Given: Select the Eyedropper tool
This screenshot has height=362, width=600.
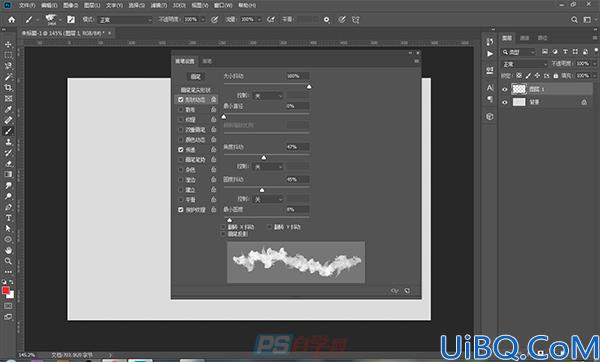Looking at the screenshot, I should point(8,109).
